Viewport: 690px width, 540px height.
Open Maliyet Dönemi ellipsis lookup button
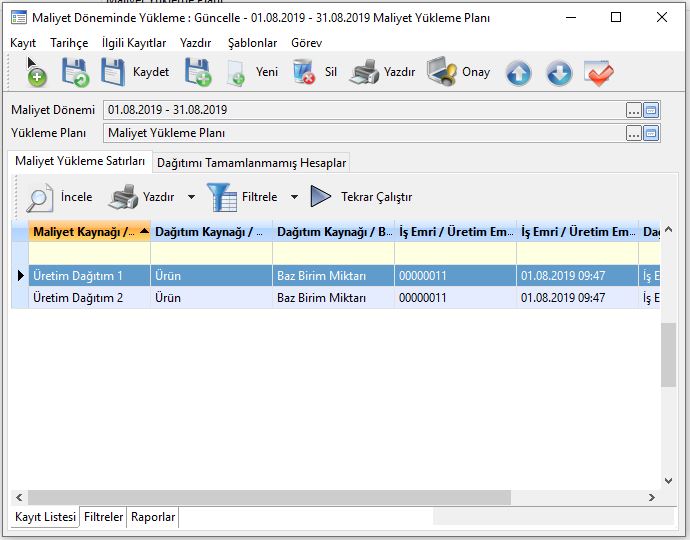(633, 110)
